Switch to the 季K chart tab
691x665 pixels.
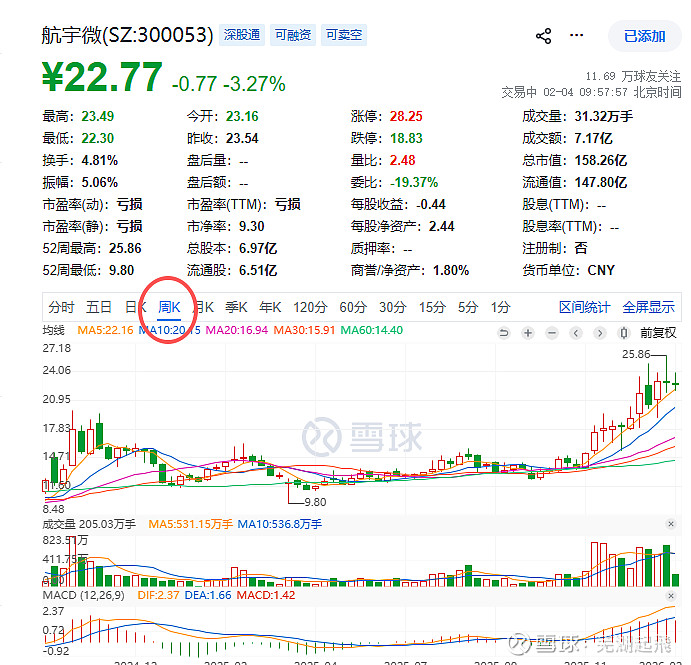pyautogui.click(x=236, y=307)
